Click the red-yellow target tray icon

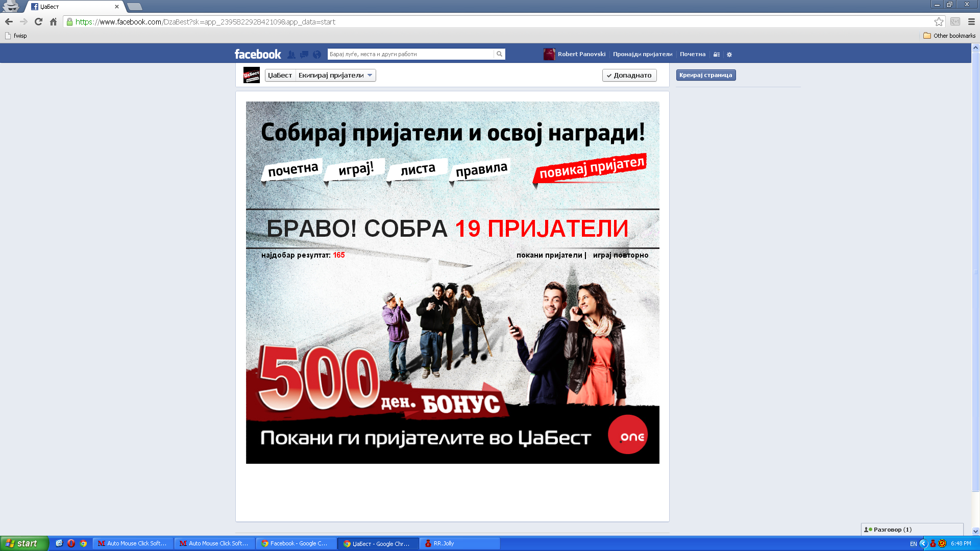coord(942,543)
